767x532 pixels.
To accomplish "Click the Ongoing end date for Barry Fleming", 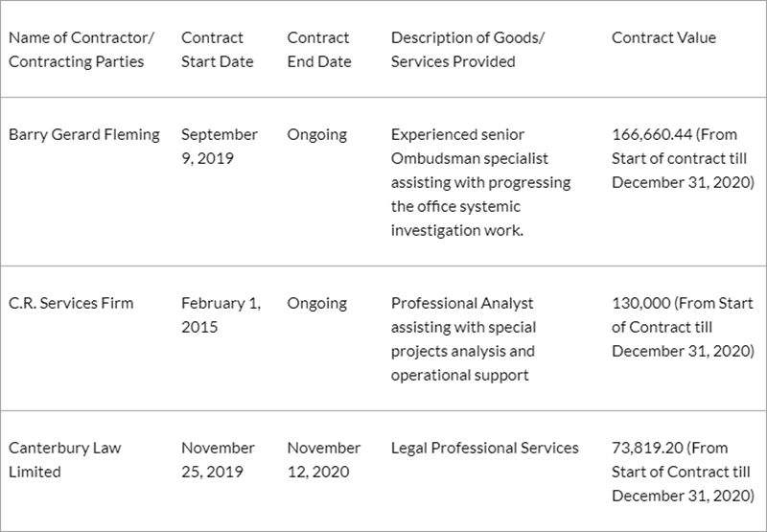I will pyautogui.click(x=316, y=134).
